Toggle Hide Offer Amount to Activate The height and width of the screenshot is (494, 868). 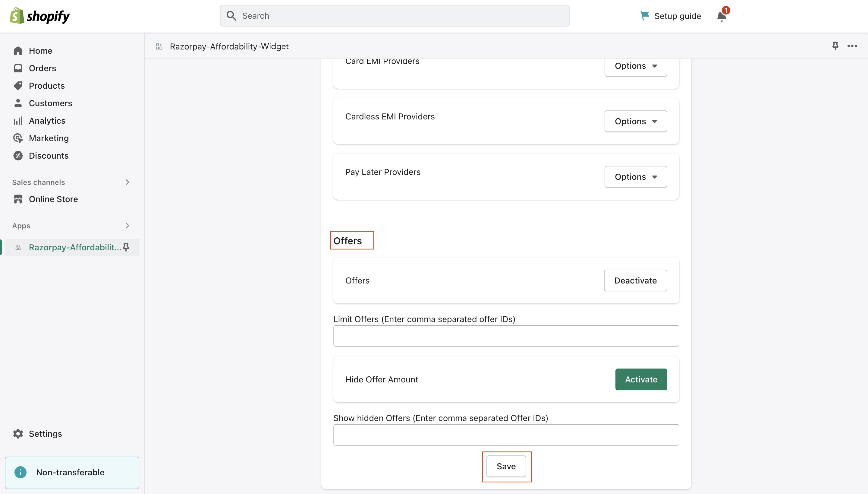coord(641,379)
